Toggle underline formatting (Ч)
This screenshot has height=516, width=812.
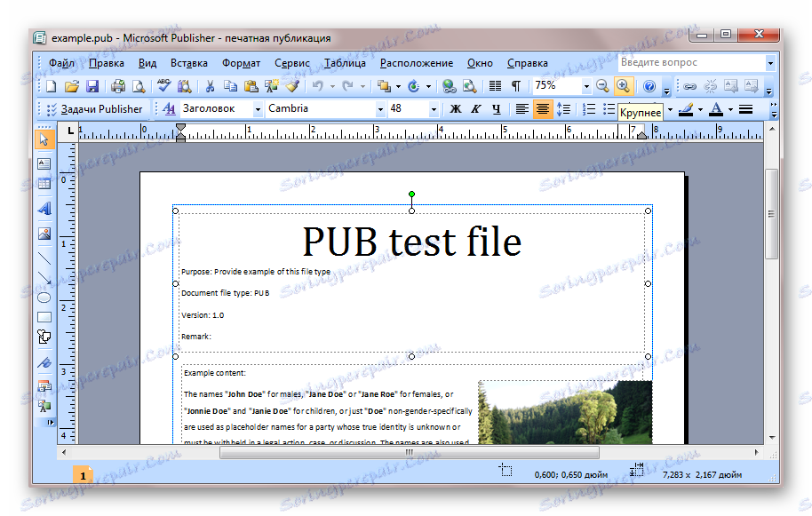[x=496, y=108]
